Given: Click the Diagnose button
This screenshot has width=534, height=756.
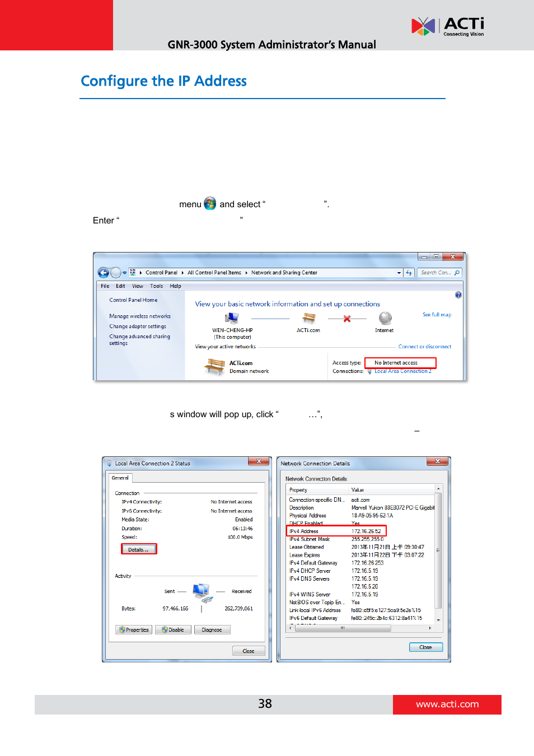Looking at the screenshot, I should [x=212, y=630].
